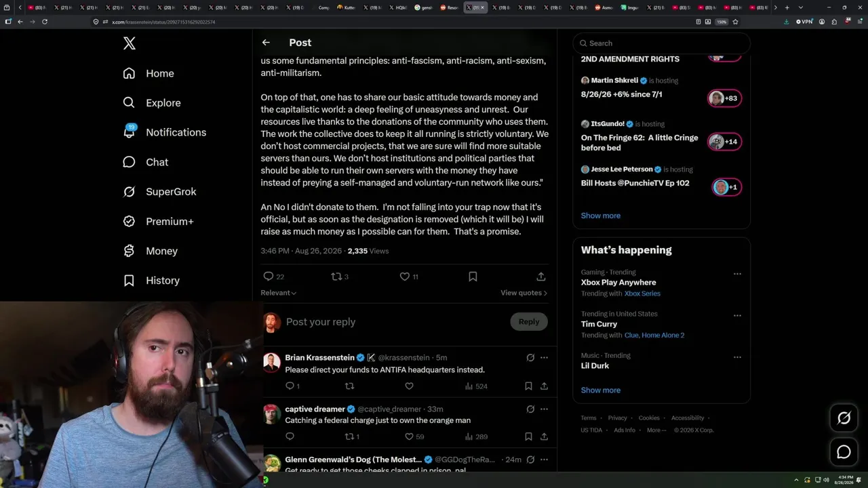The height and width of the screenshot is (488, 868).
Task: Like captive dreamer's comment with 59 likes
Action: point(414,436)
